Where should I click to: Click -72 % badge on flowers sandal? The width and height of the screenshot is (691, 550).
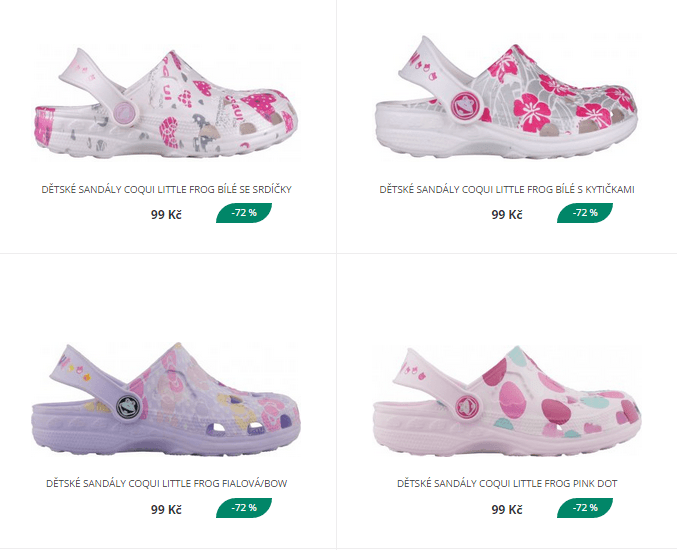585,213
